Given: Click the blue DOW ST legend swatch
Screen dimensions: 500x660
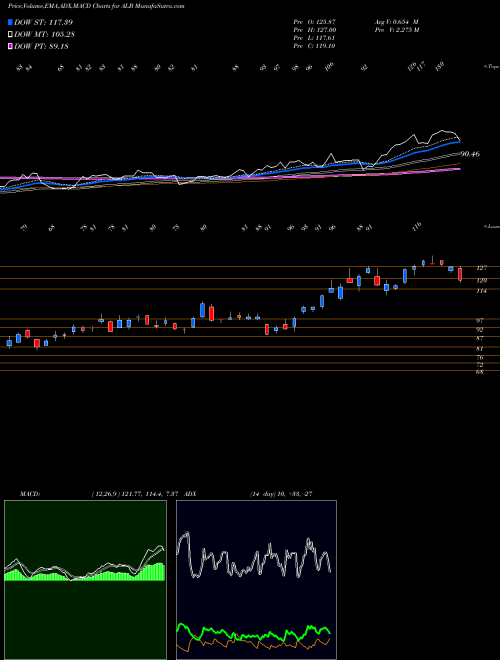Looking at the screenshot, I should tap(11, 22).
